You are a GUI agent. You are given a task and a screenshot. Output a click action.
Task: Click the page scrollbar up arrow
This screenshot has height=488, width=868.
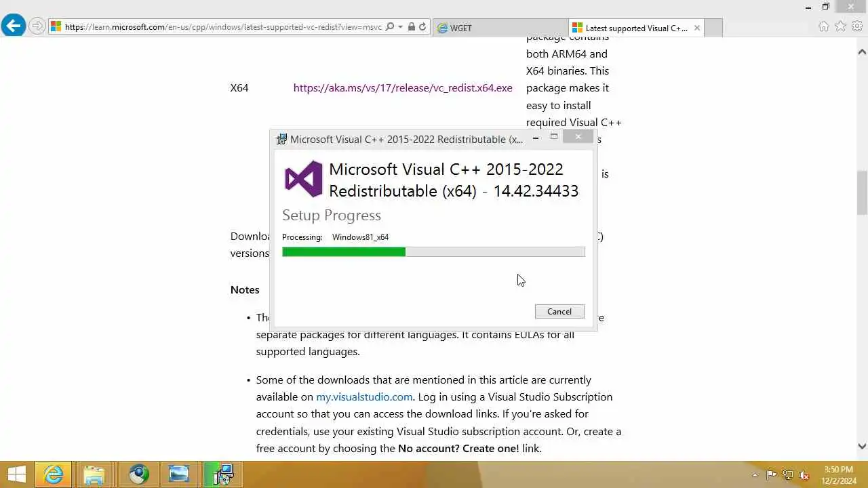(862, 52)
